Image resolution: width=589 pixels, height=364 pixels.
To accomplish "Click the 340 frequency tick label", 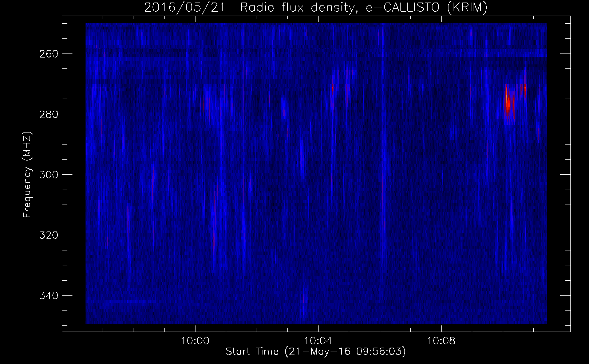I will pos(49,296).
